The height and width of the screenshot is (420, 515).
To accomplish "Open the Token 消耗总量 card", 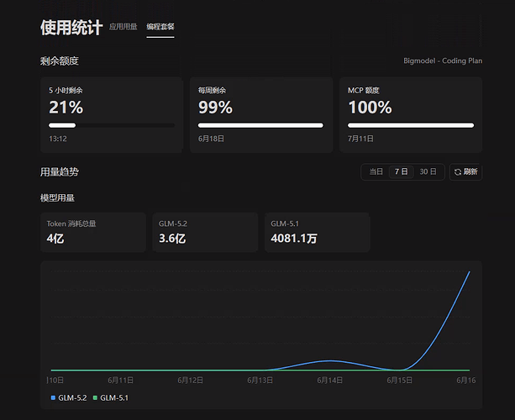I will pyautogui.click(x=93, y=232).
